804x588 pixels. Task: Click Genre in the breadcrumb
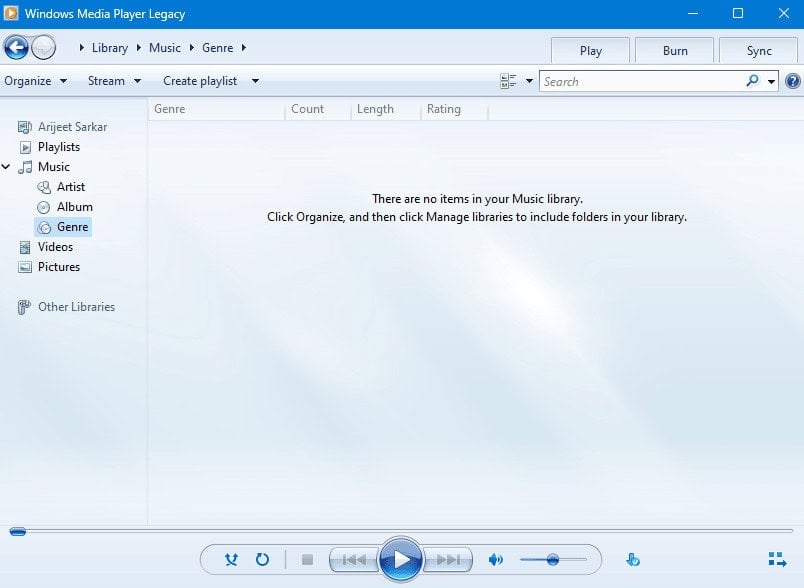pos(217,48)
